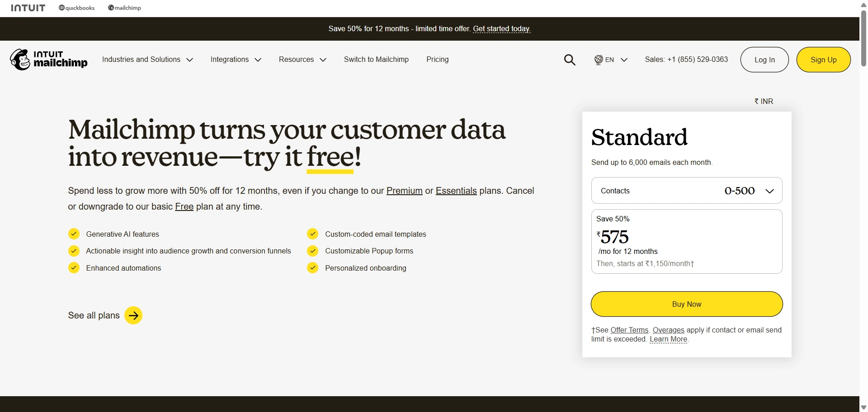Expand the Integrations menu
This screenshot has height=412, width=868.
236,60
